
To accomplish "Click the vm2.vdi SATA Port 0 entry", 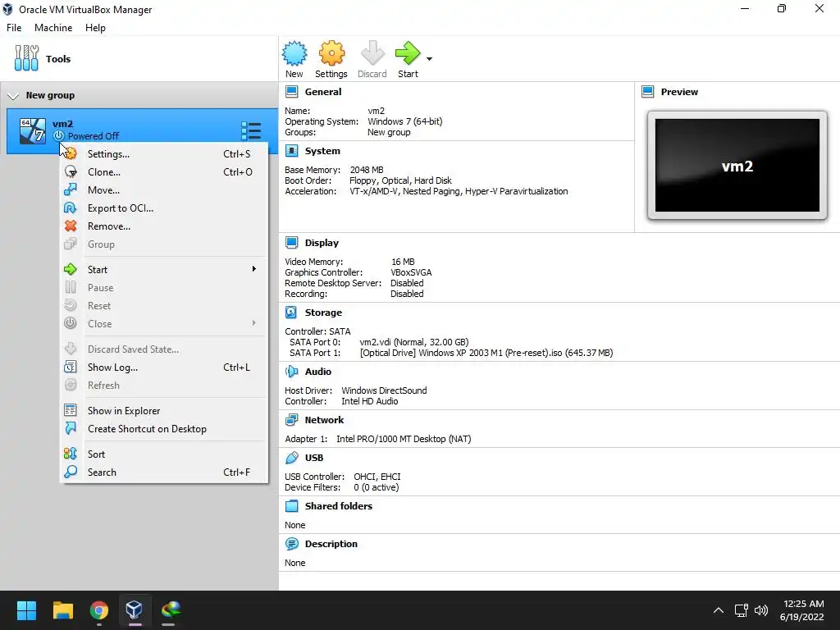I will coord(414,342).
